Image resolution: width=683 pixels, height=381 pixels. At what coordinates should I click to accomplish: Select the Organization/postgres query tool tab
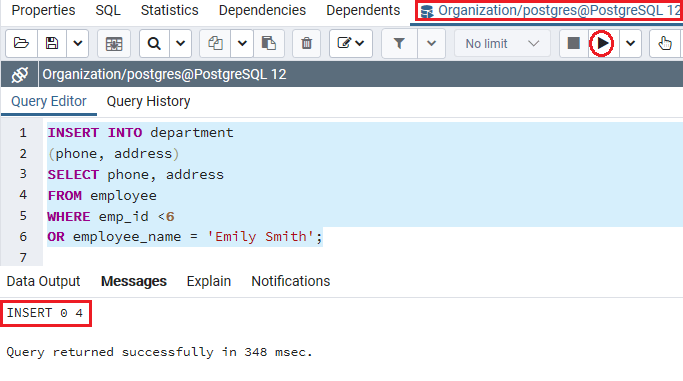click(x=550, y=10)
